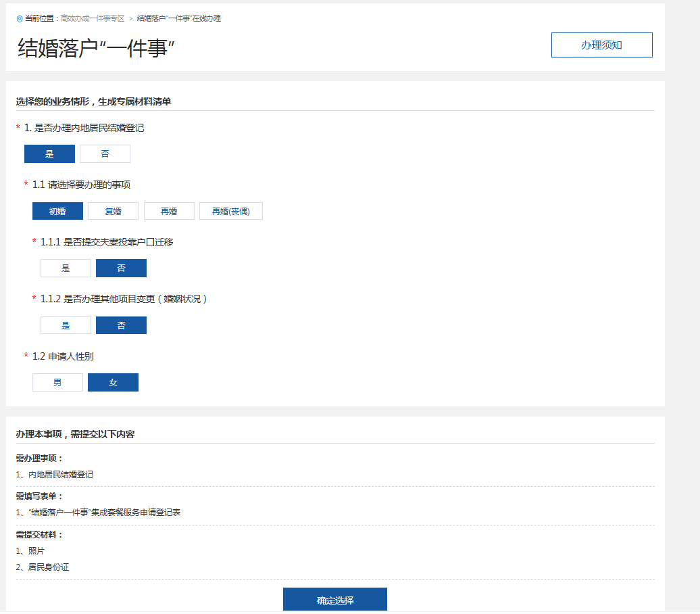Click the location pin icon in breadcrumb
The height and width of the screenshot is (614, 700).
click(x=20, y=19)
